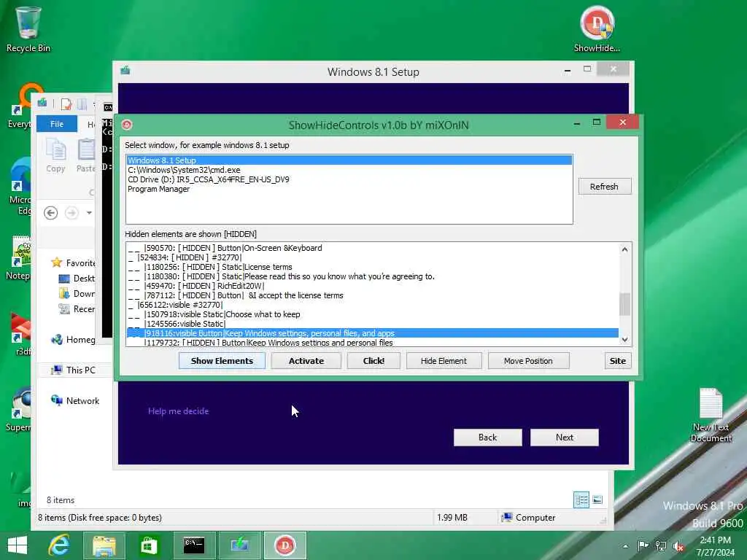
Task: Select cmd.exe entry in window list
Action: [349, 169]
